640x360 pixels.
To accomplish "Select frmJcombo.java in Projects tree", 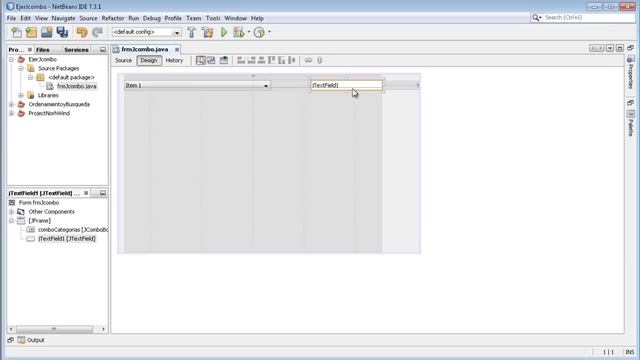I will [x=77, y=87].
